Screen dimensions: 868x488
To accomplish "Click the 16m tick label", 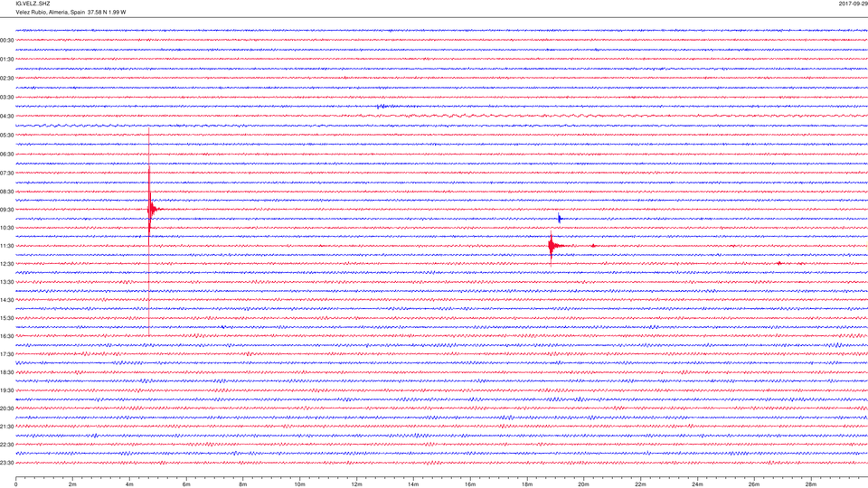I will click(x=470, y=484).
